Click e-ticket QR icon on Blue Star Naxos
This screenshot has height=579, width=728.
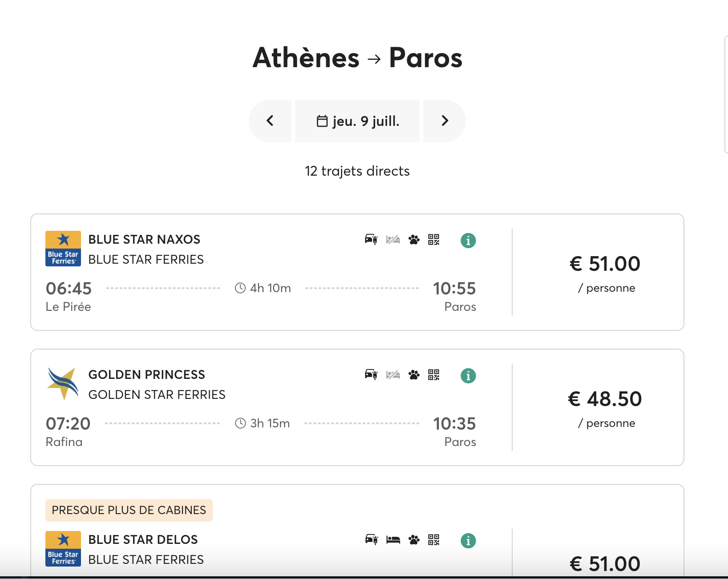point(434,240)
